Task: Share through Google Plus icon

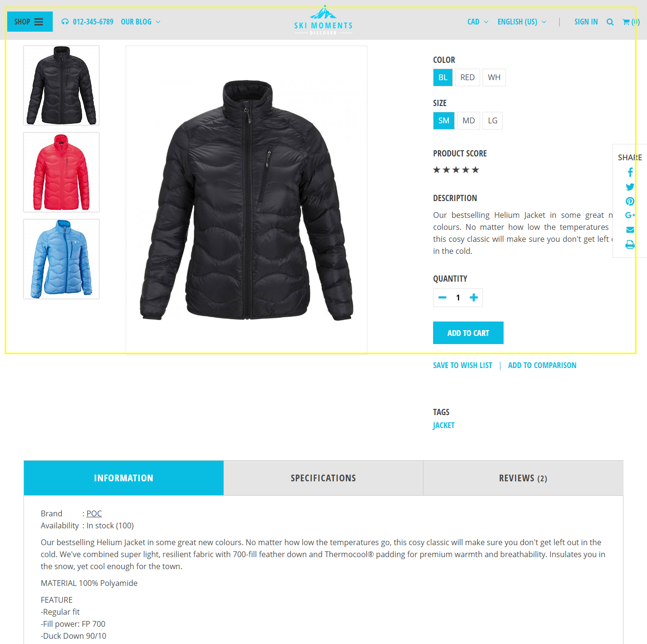Action: click(630, 215)
